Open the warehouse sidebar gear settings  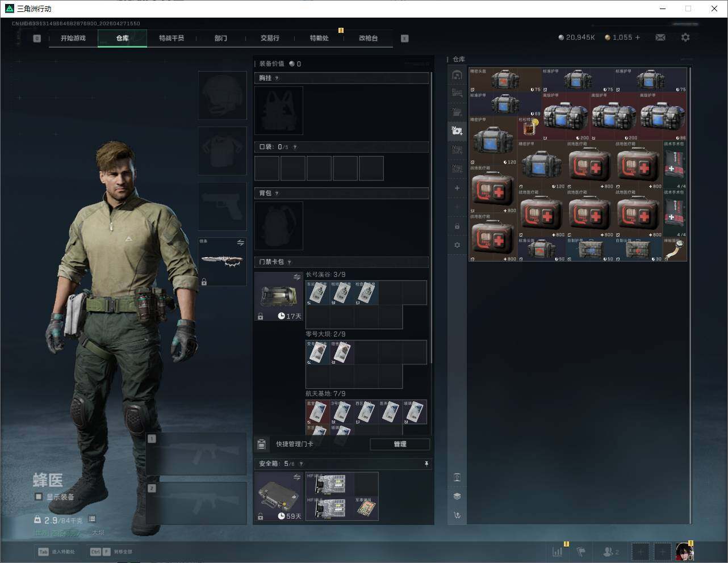click(x=457, y=245)
